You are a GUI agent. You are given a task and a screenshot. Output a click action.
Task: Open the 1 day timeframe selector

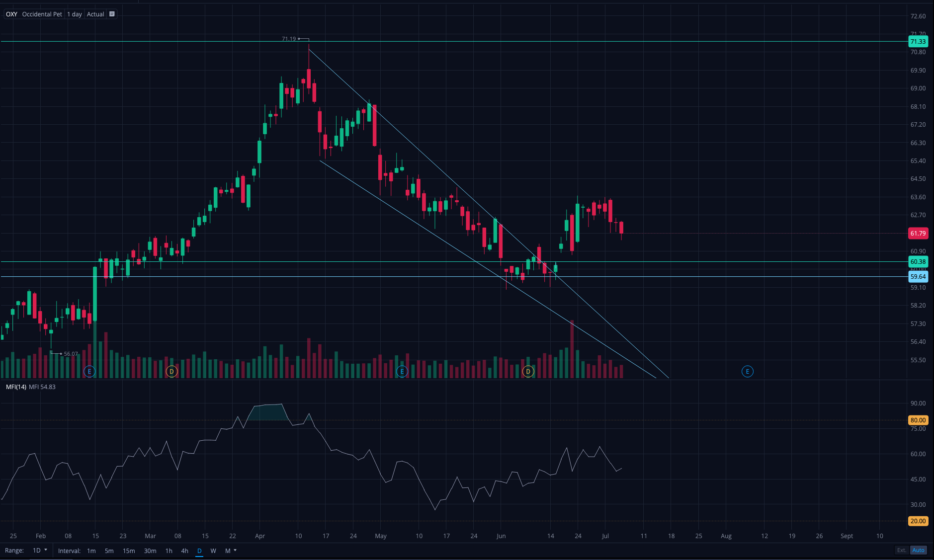[75, 14]
